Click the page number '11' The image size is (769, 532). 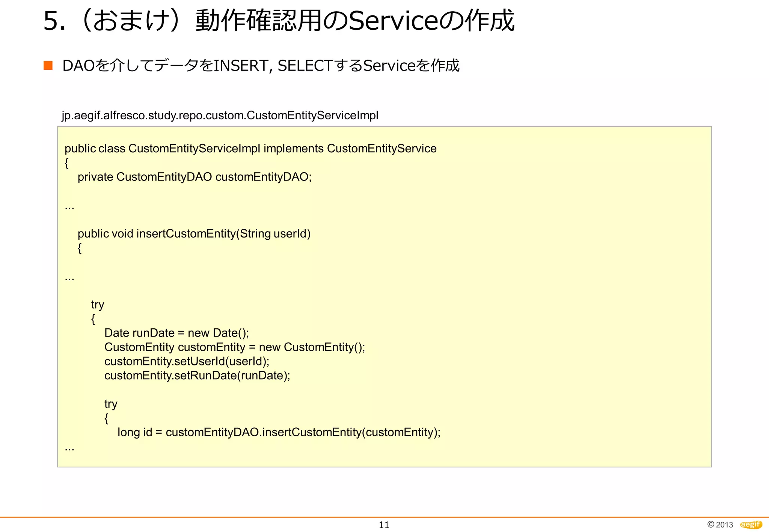[x=384, y=525]
